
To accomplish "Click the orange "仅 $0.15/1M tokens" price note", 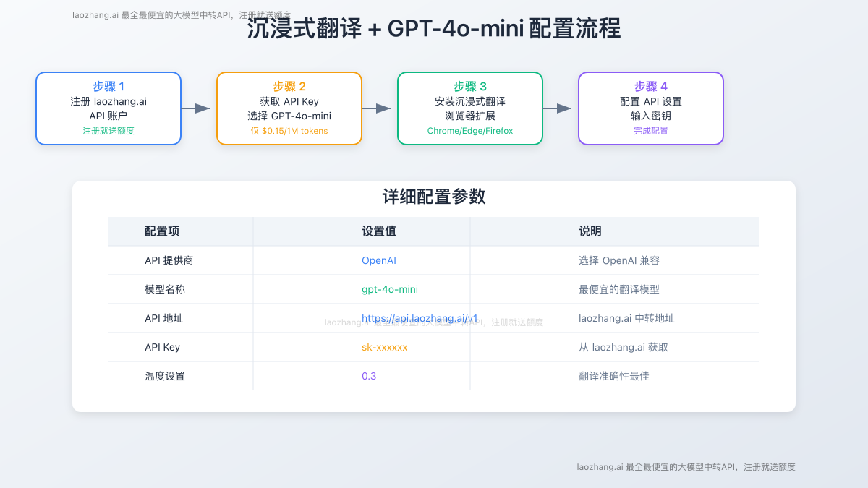I will pos(289,131).
